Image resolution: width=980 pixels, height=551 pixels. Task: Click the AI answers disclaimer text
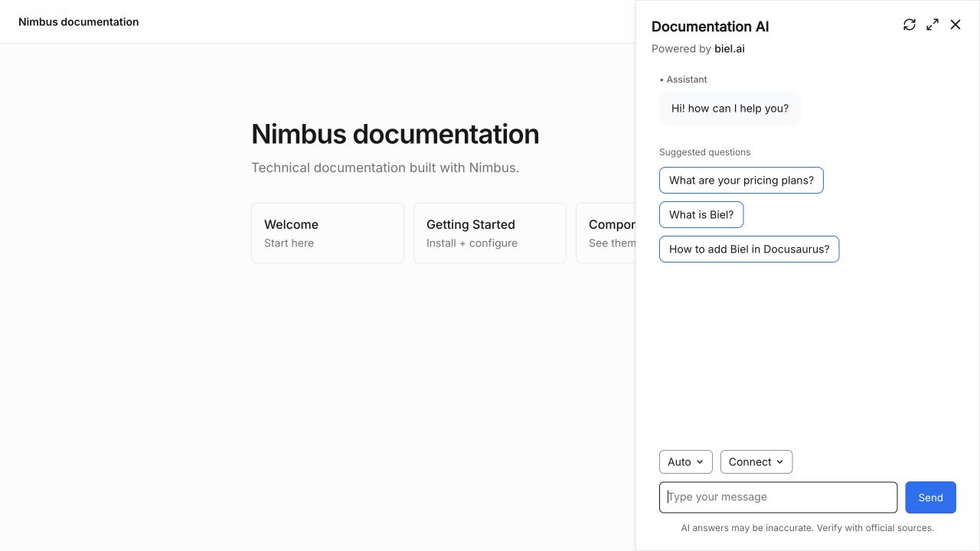[808, 528]
